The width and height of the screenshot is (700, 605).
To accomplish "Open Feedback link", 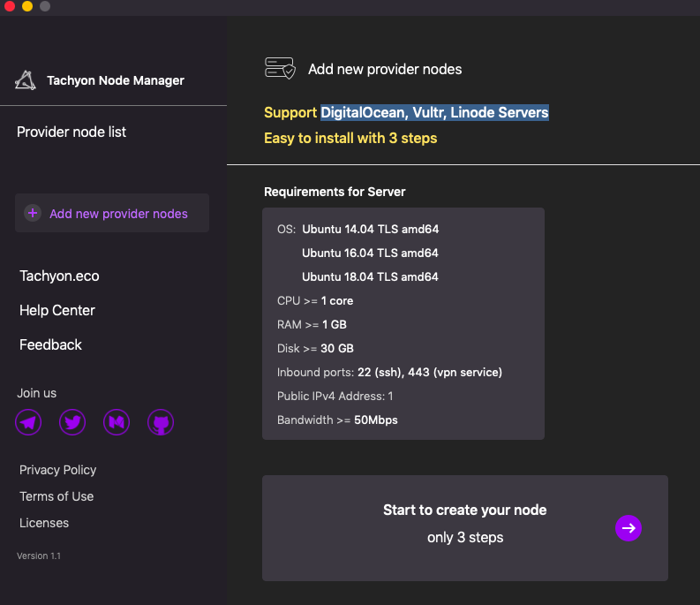I will coord(50,345).
